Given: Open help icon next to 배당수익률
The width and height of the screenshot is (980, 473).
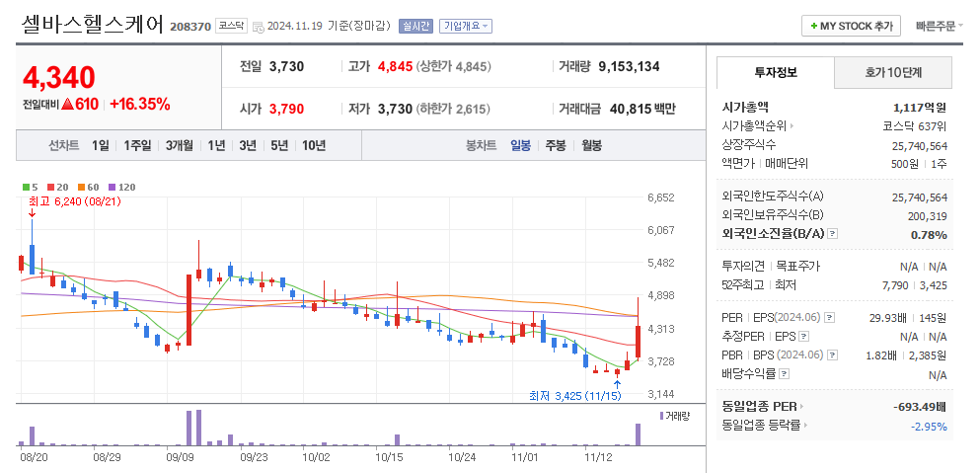Looking at the screenshot, I should 784,374.
